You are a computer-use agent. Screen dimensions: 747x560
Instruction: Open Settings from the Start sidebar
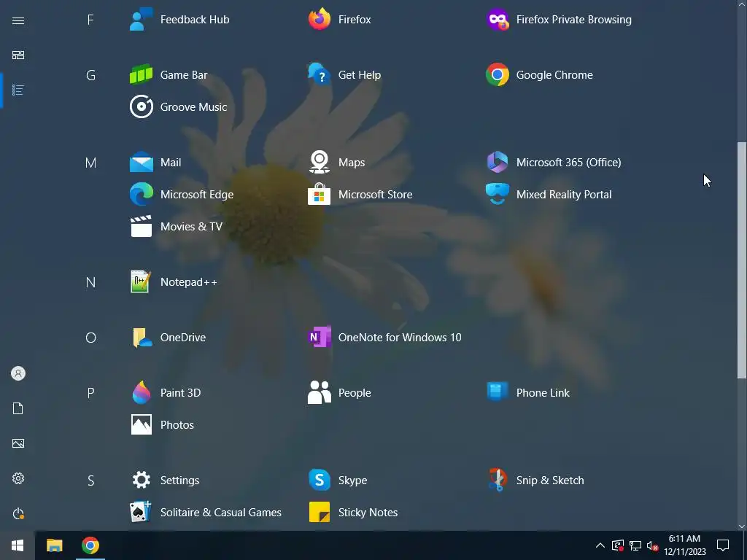18,478
